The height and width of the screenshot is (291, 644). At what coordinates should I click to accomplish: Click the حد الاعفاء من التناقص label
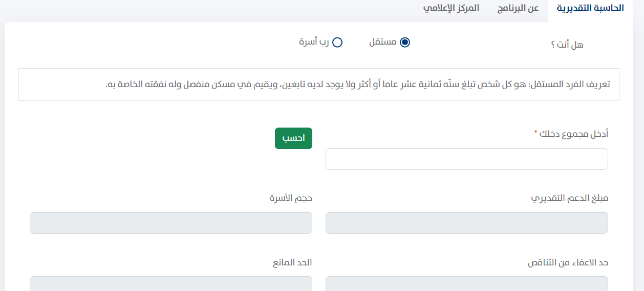[568, 262]
